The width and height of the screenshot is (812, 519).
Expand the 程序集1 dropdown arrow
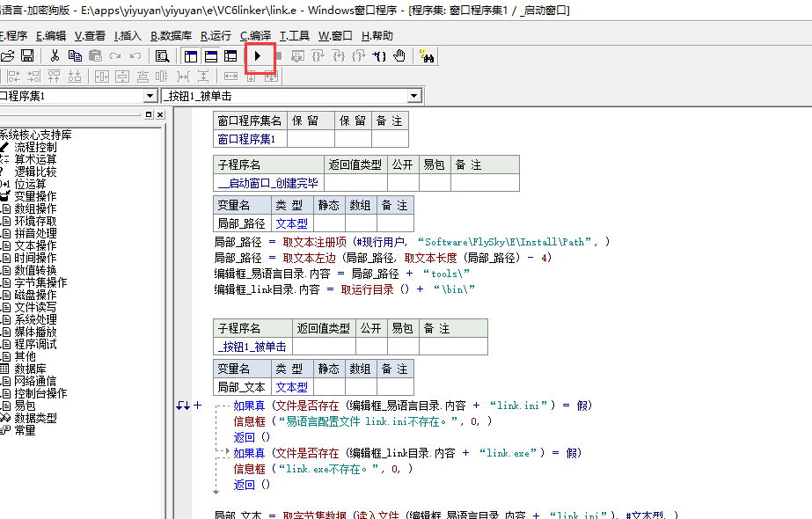click(150, 96)
